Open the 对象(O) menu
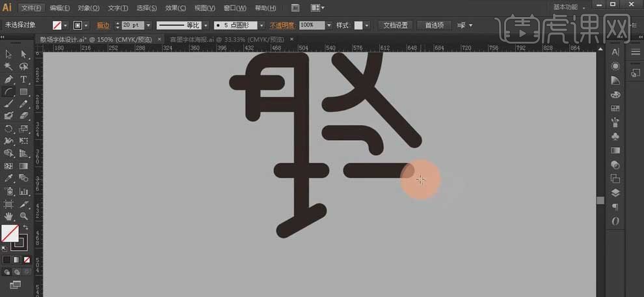Screen dimensions: 644x297 click(88, 8)
